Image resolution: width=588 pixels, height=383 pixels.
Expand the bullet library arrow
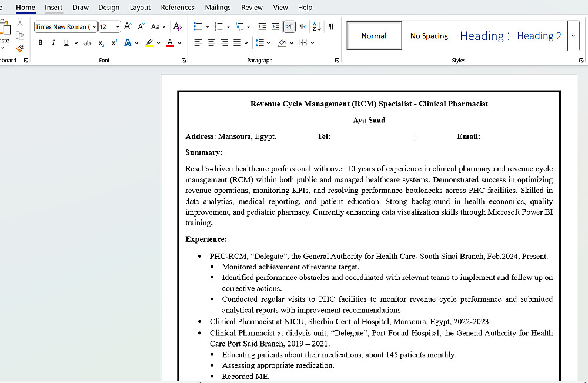point(207,26)
